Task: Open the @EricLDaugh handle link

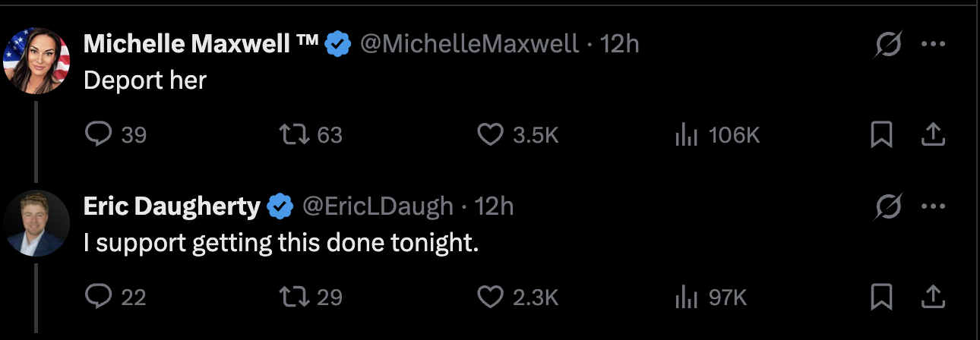Action: [378, 206]
